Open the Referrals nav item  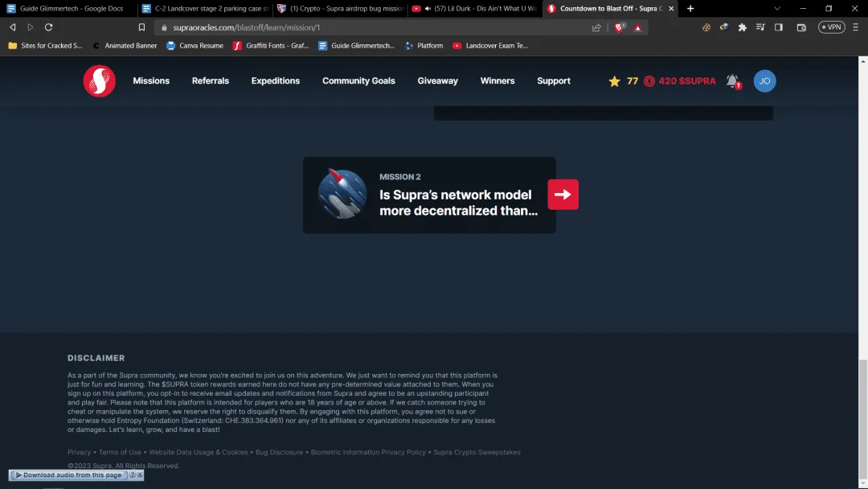[x=211, y=81]
